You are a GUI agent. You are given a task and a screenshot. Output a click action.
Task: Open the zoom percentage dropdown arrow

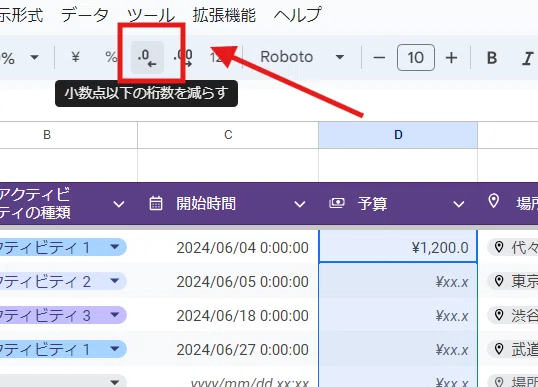click(x=34, y=57)
